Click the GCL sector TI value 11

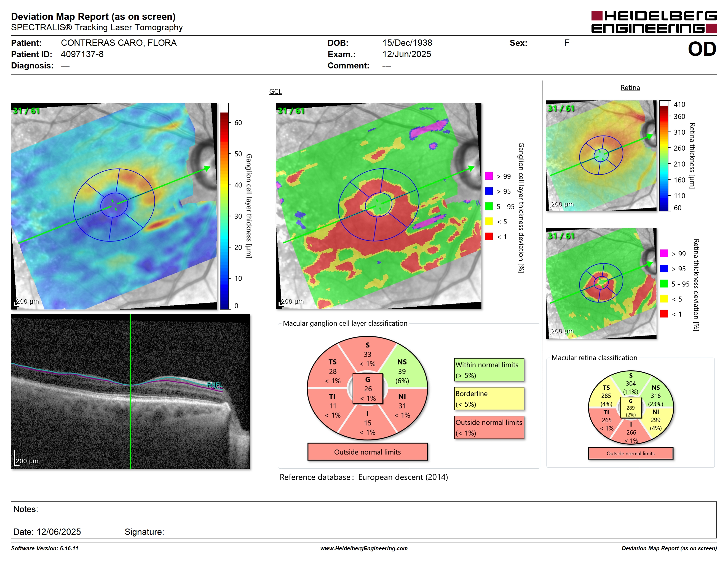click(333, 406)
